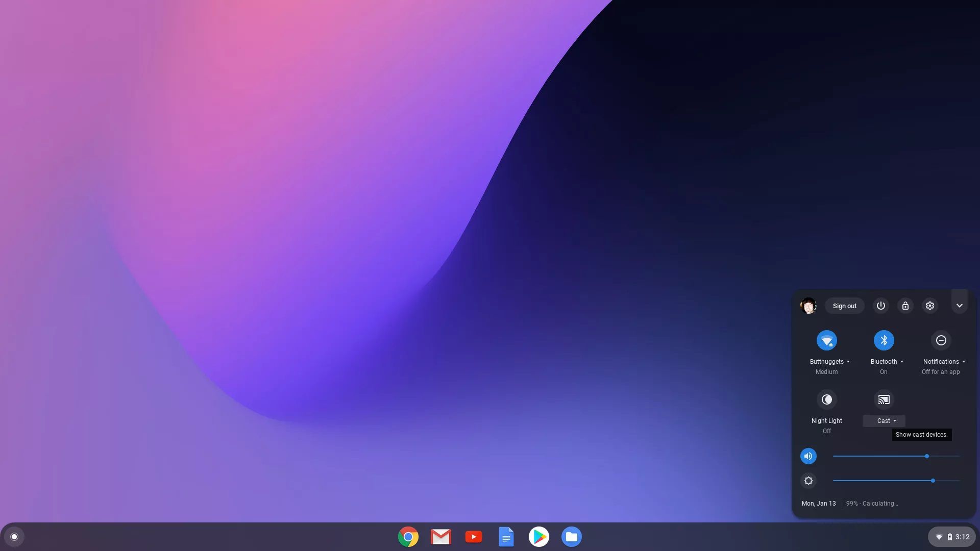Select the Lock screen menu item
980x551 pixels.
(905, 306)
